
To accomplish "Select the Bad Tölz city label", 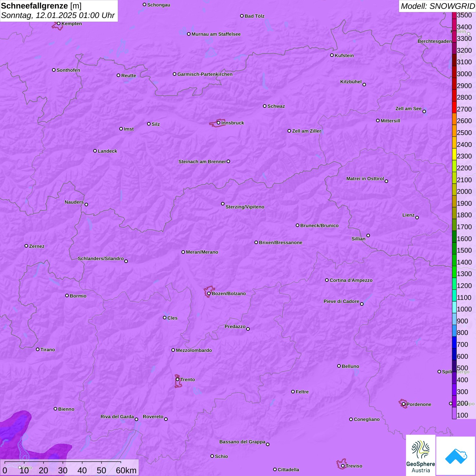I will [x=255, y=16].
